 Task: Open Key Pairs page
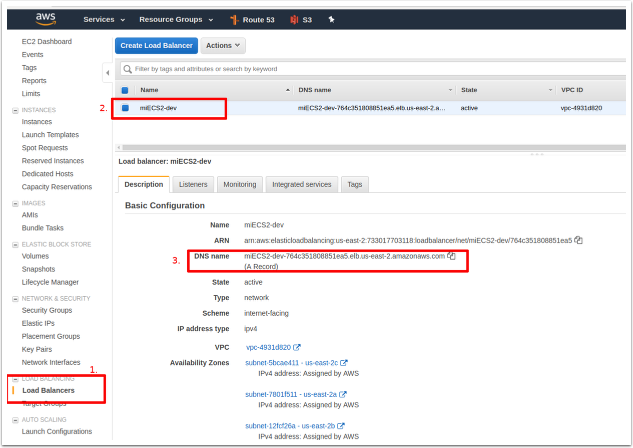point(37,349)
